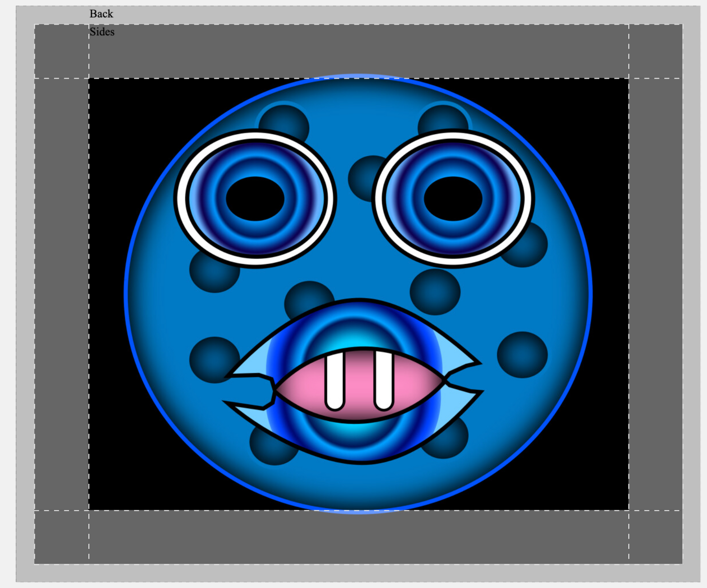Click the white ring of the right eye
The height and width of the screenshot is (588, 707).
(x=526, y=199)
